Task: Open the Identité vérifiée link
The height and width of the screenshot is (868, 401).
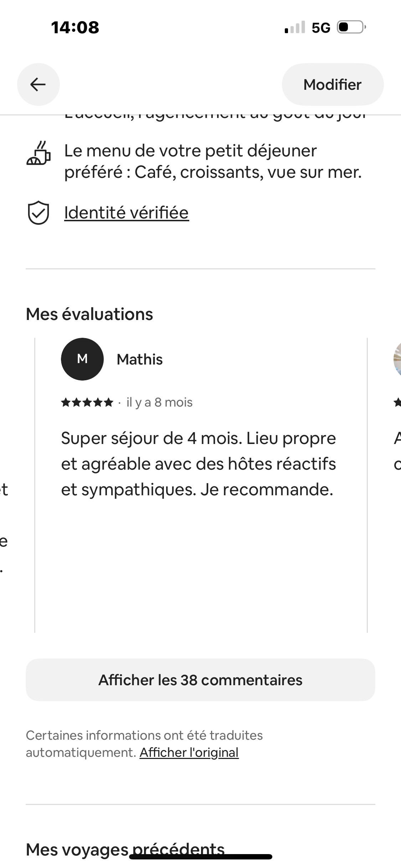Action: (x=127, y=213)
